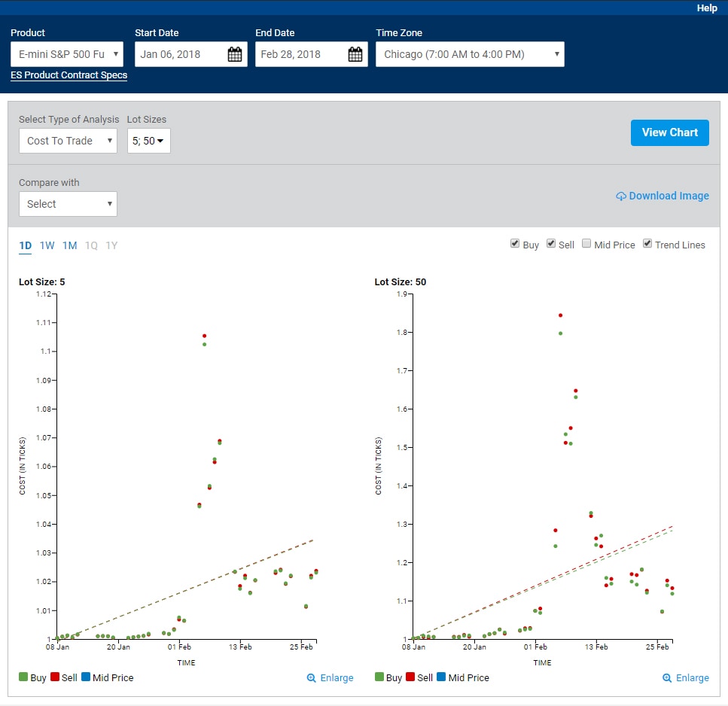Click the red Sell legend swatch under right chart

(410, 677)
